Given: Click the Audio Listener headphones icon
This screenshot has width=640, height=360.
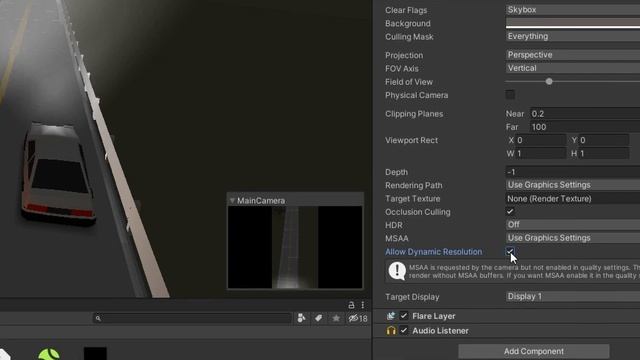Looking at the screenshot, I should [391, 331].
